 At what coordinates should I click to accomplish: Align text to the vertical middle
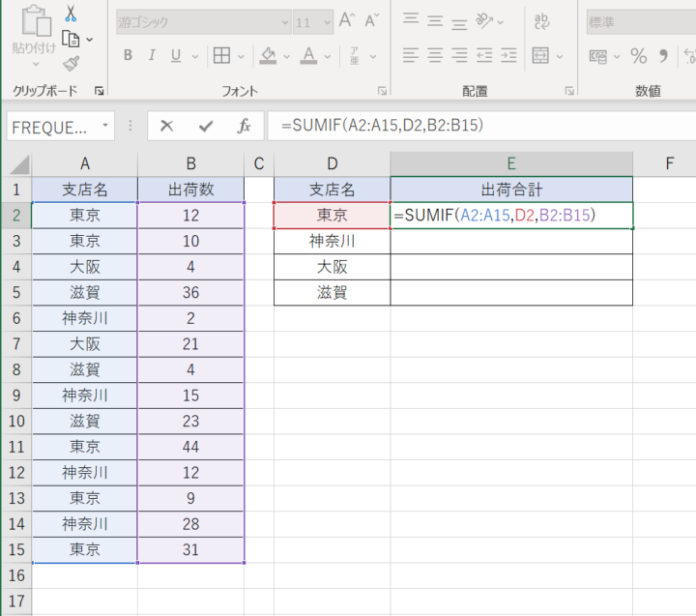[x=435, y=21]
